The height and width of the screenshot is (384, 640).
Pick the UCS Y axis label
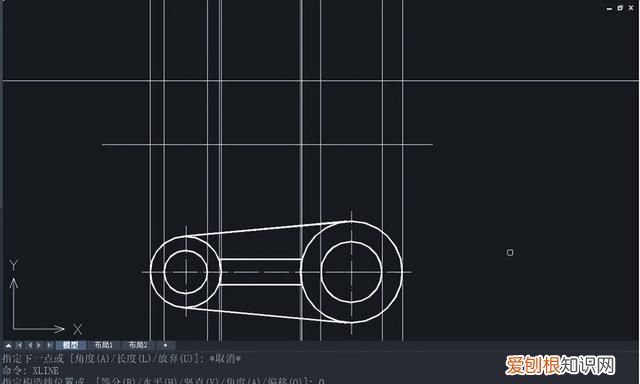click(x=13, y=266)
